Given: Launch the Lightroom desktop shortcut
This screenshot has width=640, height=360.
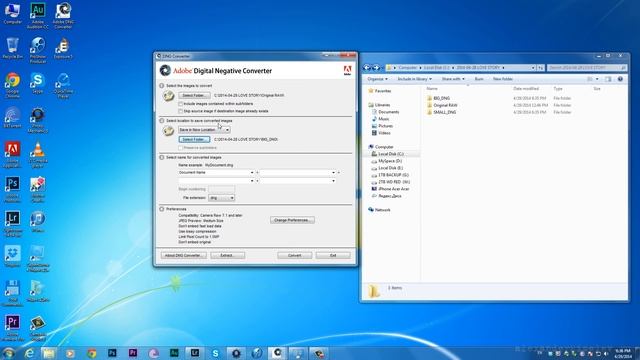Looking at the screenshot, I should coord(12,224).
